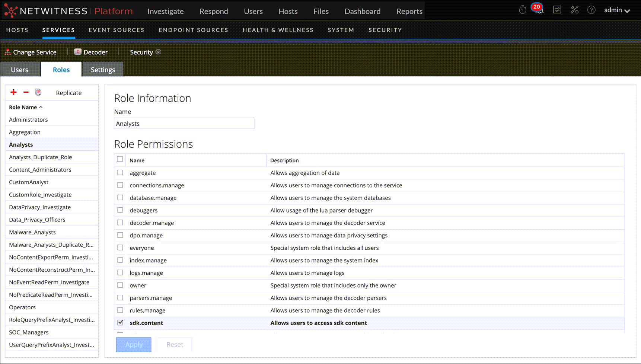Image resolution: width=641 pixels, height=364 pixels.
Task: Click the duplicate role icon beside Replicate
Action: click(38, 92)
